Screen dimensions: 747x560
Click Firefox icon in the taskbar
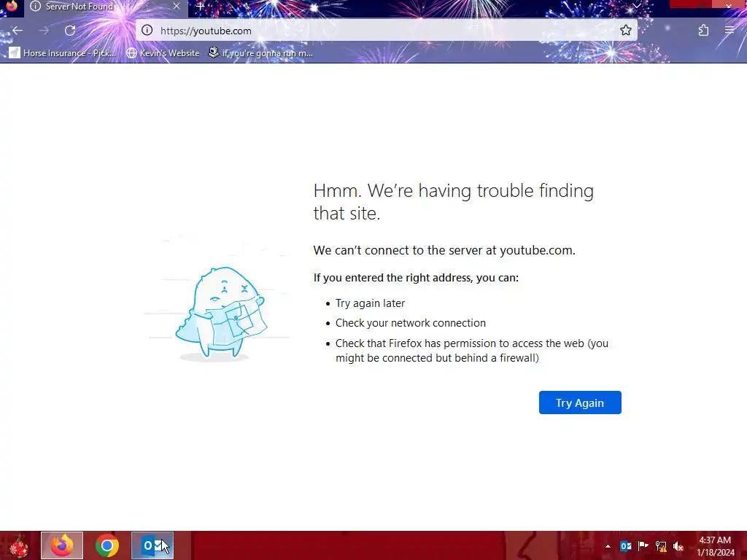pos(62,545)
